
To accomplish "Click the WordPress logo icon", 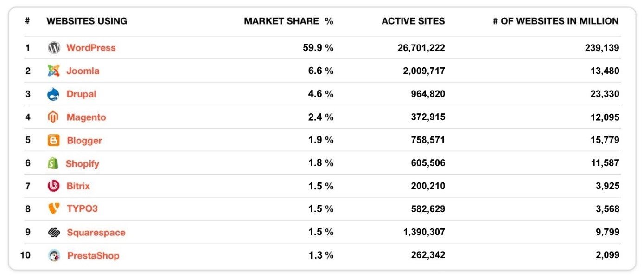I will (54, 48).
